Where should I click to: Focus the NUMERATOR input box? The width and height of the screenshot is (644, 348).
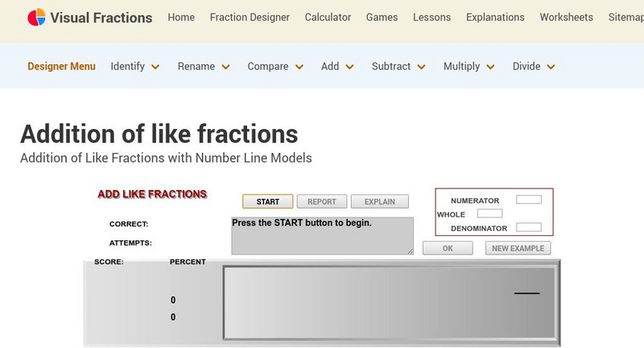pyautogui.click(x=529, y=200)
